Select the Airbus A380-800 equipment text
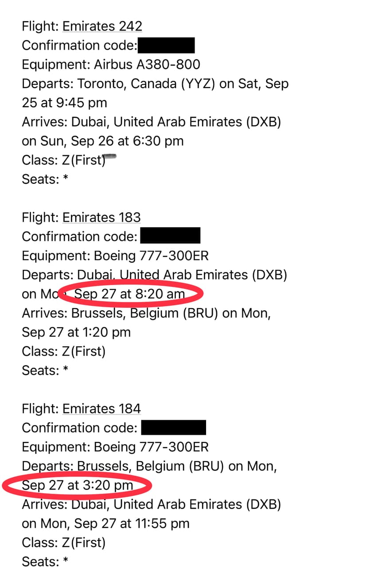The height and width of the screenshot is (588, 367). pyautogui.click(x=147, y=65)
